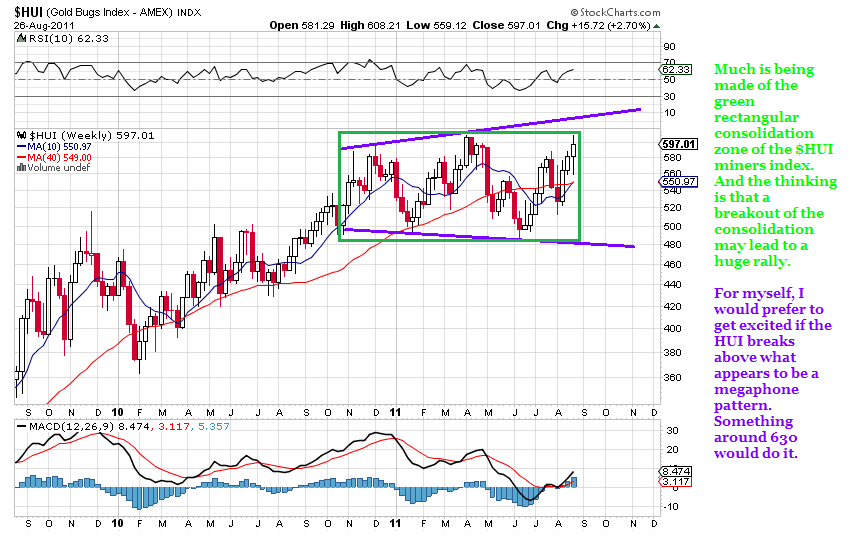The width and height of the screenshot is (854, 536).
Task: Click the Close 597.01 value in header
Action: tap(507, 26)
